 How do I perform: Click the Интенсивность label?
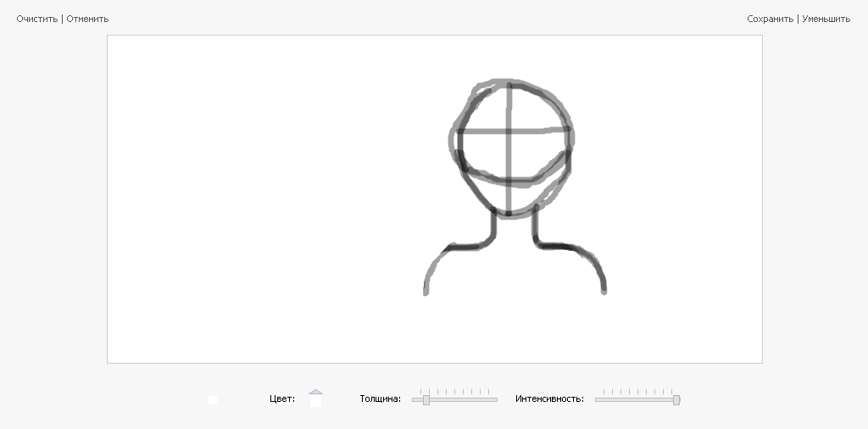549,398
